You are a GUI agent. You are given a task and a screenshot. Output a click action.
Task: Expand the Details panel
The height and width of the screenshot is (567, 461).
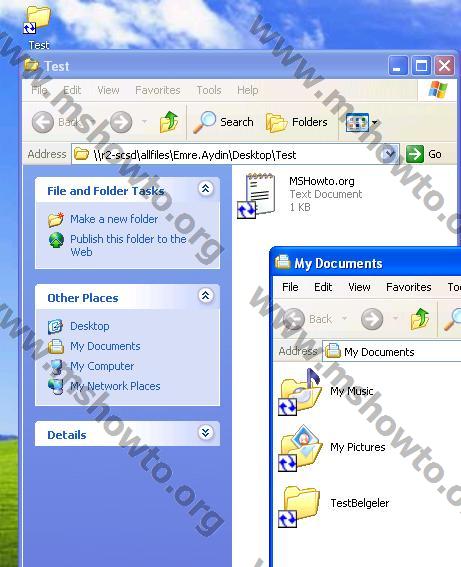206,432
